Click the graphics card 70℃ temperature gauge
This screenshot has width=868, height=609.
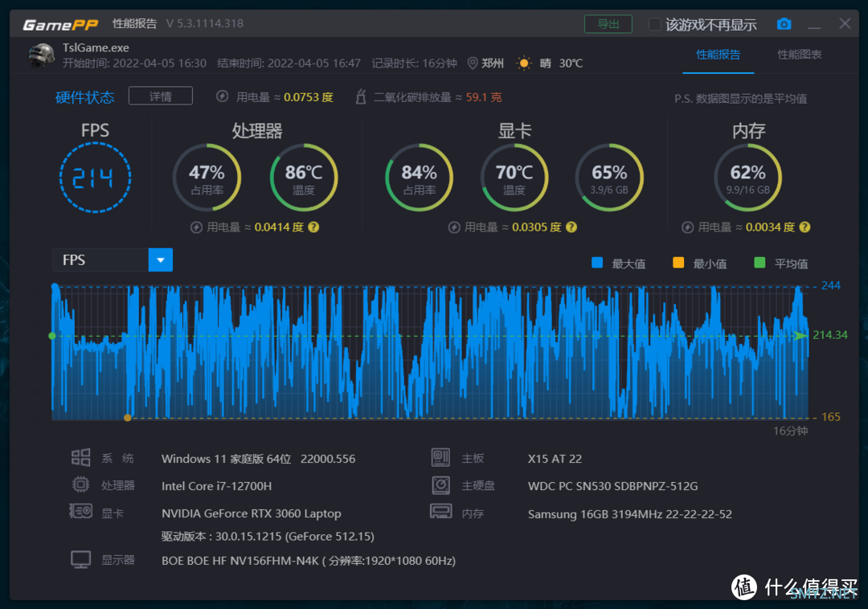pos(514,178)
